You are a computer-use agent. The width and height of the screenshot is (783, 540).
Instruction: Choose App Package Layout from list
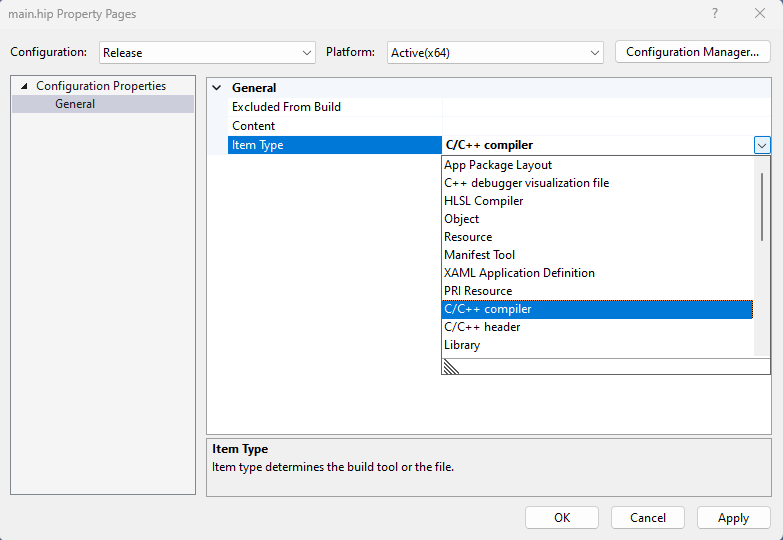click(x=498, y=165)
